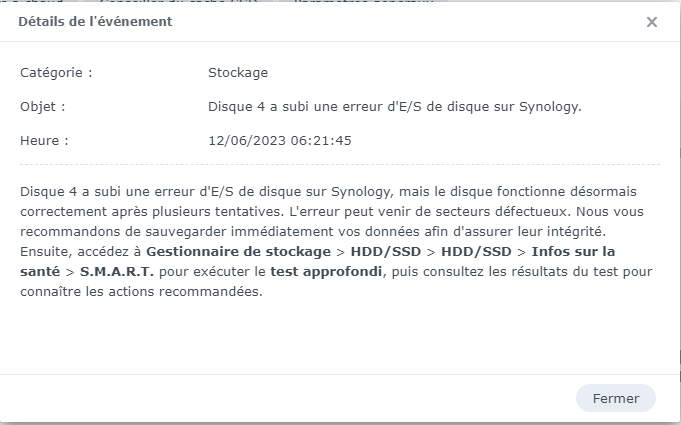681x425 pixels.
Task: Click the dashed separator under Heure row
Action: pyautogui.click(x=340, y=164)
